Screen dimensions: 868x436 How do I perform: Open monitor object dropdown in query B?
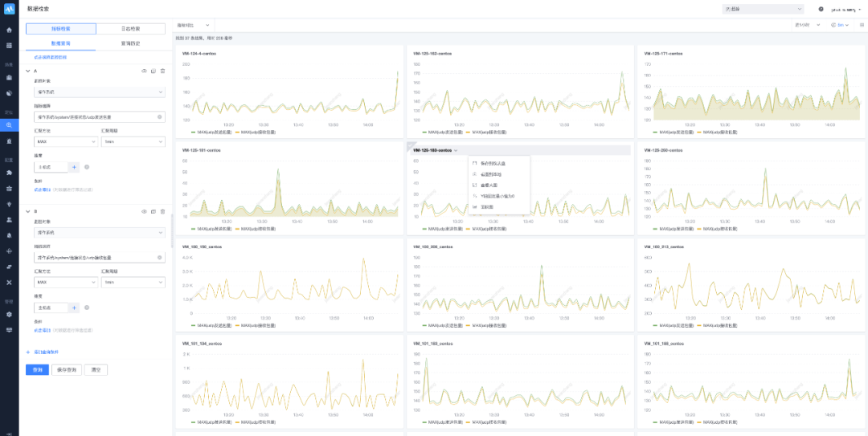(100, 232)
